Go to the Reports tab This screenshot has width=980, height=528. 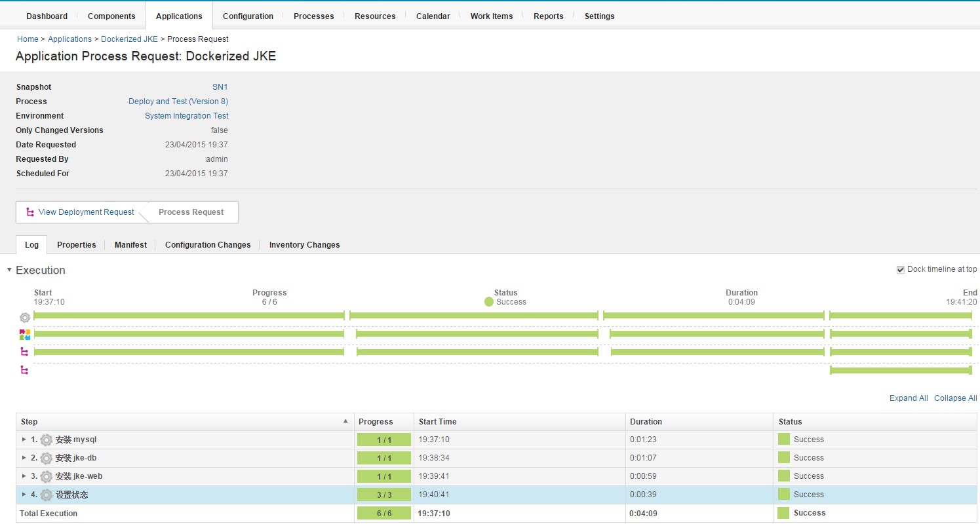coord(549,16)
